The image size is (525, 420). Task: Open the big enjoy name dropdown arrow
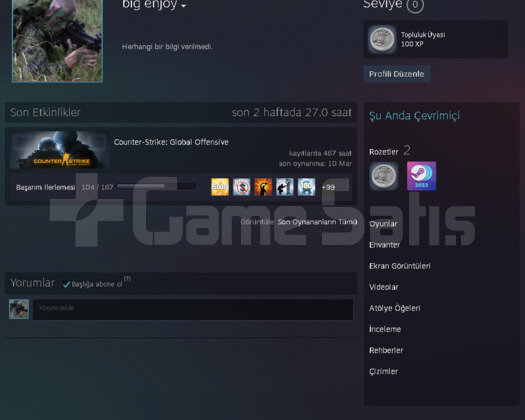[x=183, y=6]
